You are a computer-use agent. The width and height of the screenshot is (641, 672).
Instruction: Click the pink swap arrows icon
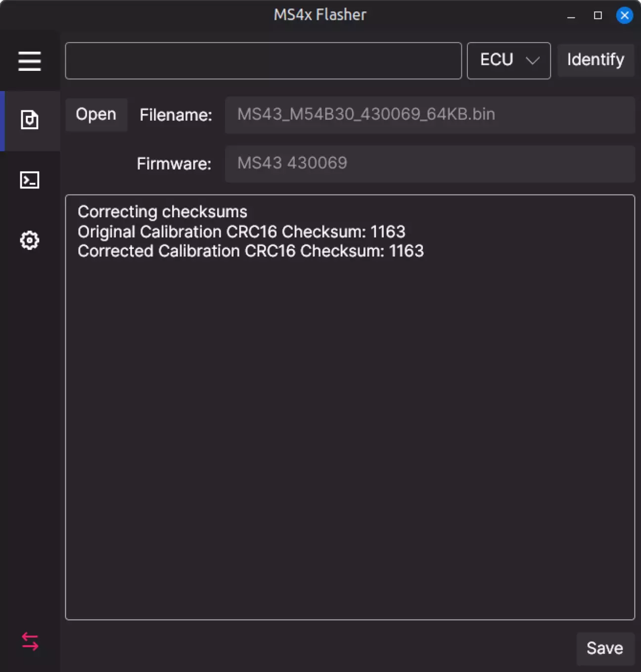click(x=30, y=642)
